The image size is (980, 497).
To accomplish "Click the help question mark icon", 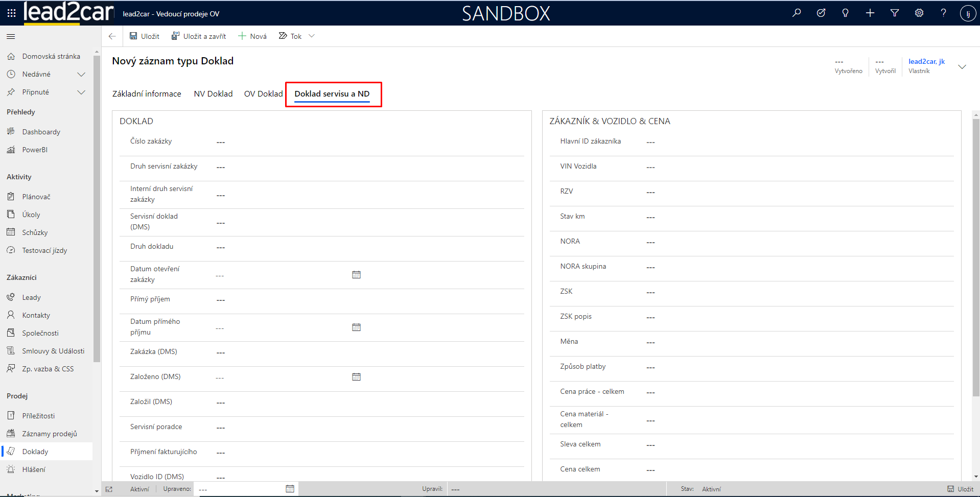I will click(x=943, y=13).
